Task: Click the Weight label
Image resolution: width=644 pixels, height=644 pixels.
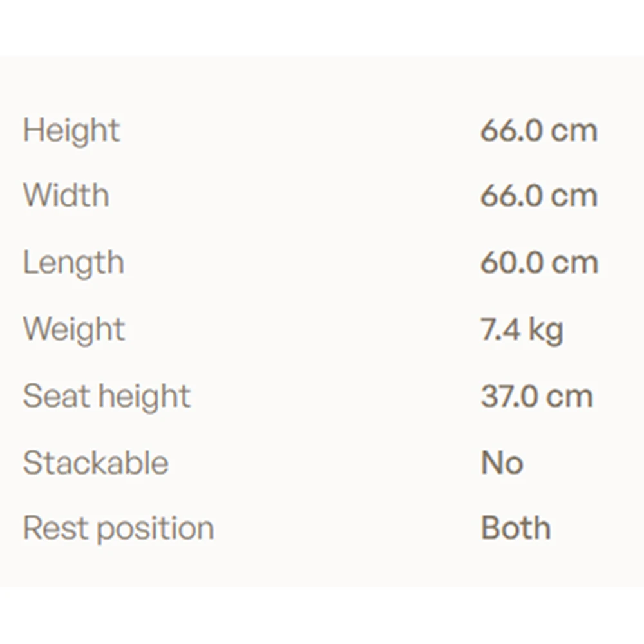Action: (74, 330)
